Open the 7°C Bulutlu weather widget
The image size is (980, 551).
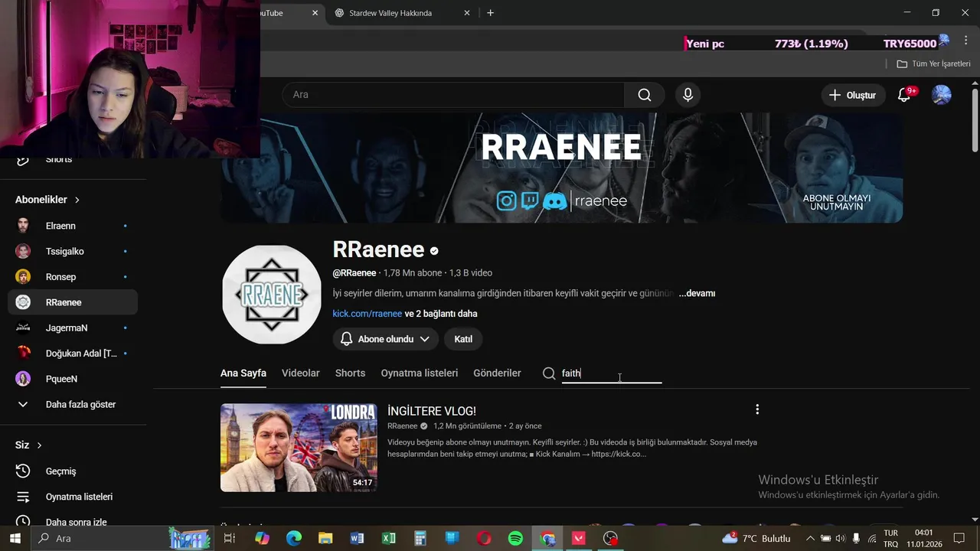tap(756, 539)
